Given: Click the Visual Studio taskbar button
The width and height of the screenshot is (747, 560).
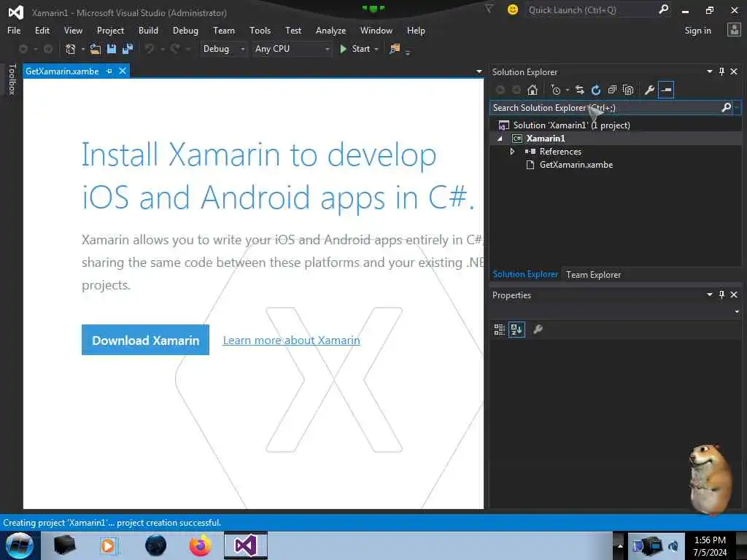Looking at the screenshot, I should [x=246, y=545].
